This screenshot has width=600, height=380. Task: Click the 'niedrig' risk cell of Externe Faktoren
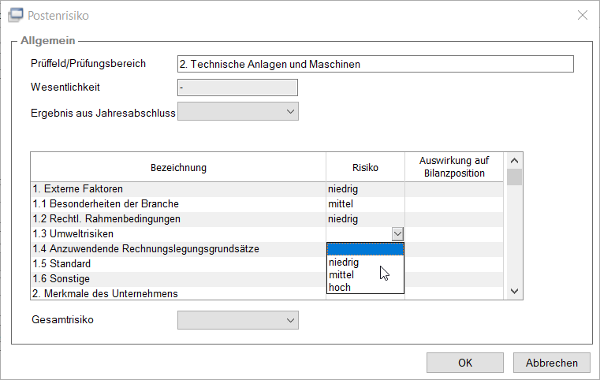coord(365,189)
